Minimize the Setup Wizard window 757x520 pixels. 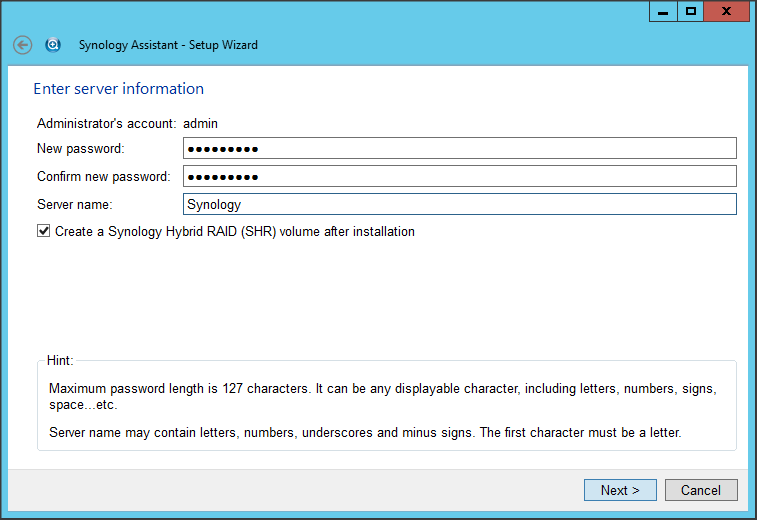(662, 12)
